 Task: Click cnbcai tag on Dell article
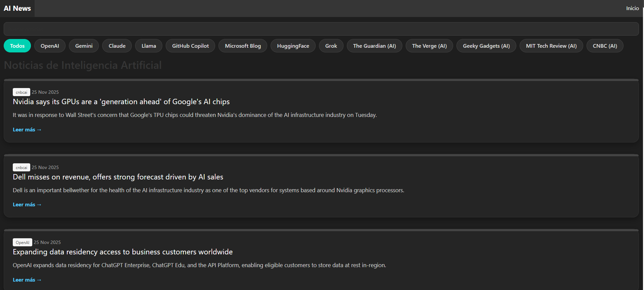(22, 167)
